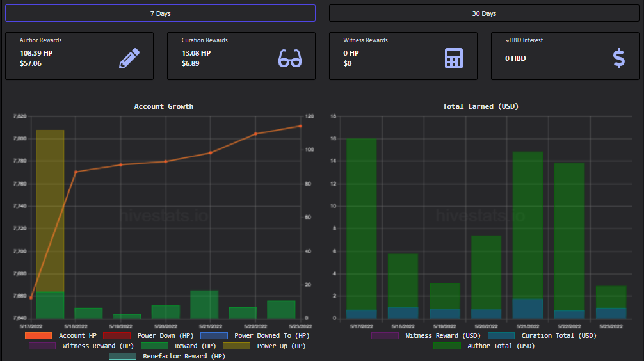This screenshot has width=644, height=361.
Task: Click the Account HP line point at 5/23/2022
Action: pos(300,126)
